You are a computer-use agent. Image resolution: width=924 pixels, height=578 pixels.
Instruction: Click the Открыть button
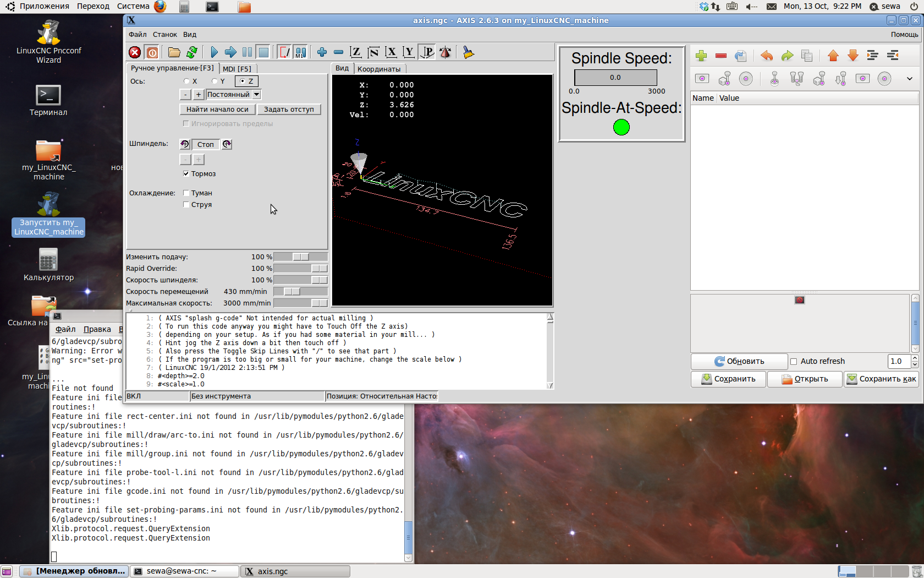tap(805, 379)
